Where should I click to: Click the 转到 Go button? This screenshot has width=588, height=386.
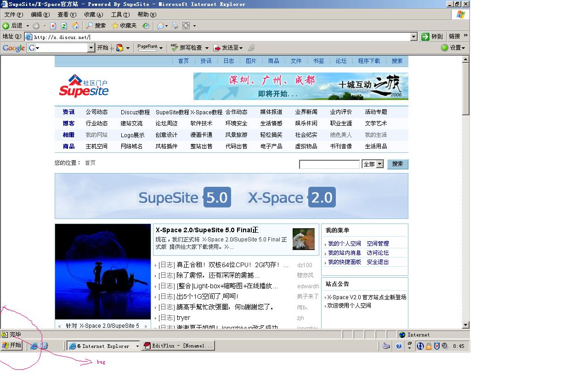click(x=432, y=37)
